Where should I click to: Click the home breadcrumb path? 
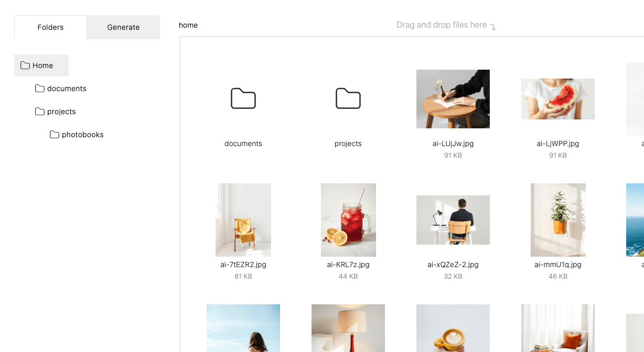(188, 25)
